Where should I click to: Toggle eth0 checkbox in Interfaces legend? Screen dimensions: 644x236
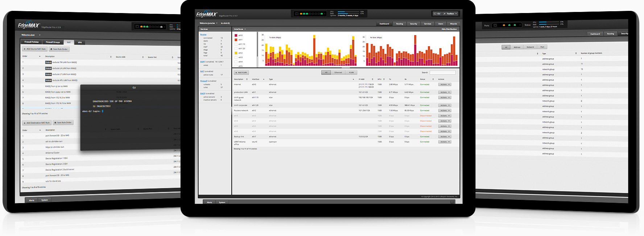(x=236, y=35)
